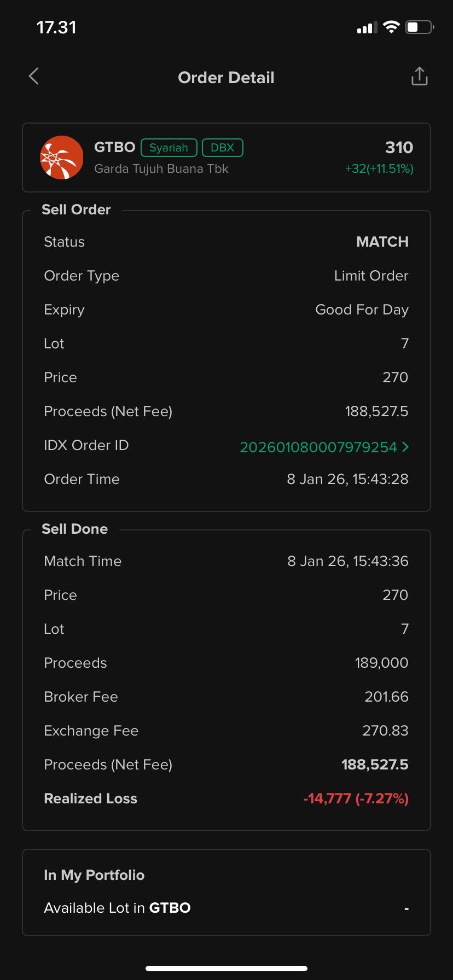Tap the Realized Loss value
Screen dimensions: 453x980
(356, 798)
